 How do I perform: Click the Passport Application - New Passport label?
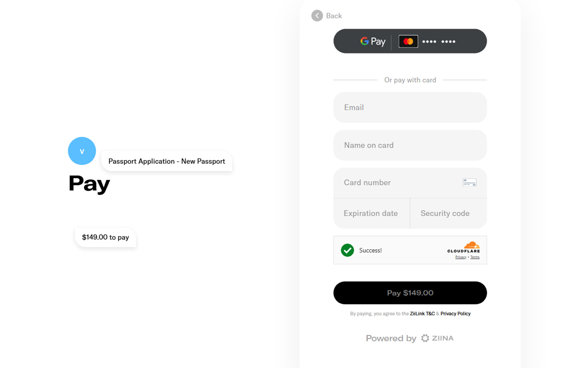click(x=167, y=161)
